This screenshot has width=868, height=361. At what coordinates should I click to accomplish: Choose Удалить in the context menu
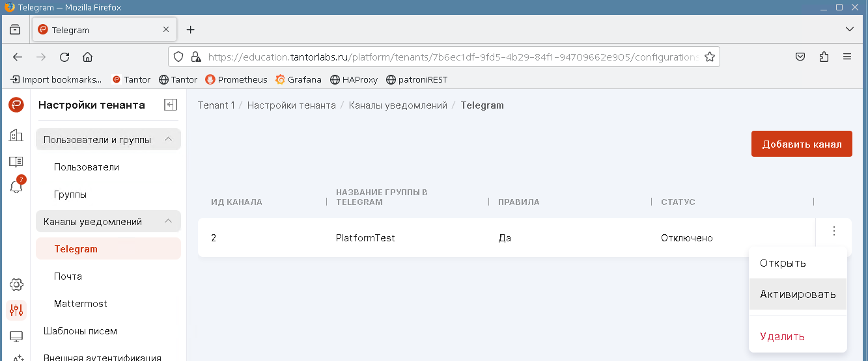coord(782,336)
